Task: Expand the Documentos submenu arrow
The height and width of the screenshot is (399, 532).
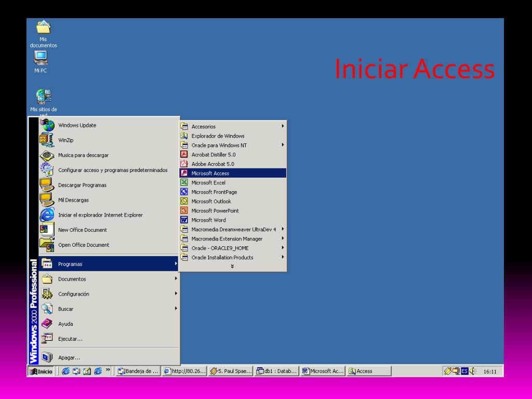Action: 176,278
